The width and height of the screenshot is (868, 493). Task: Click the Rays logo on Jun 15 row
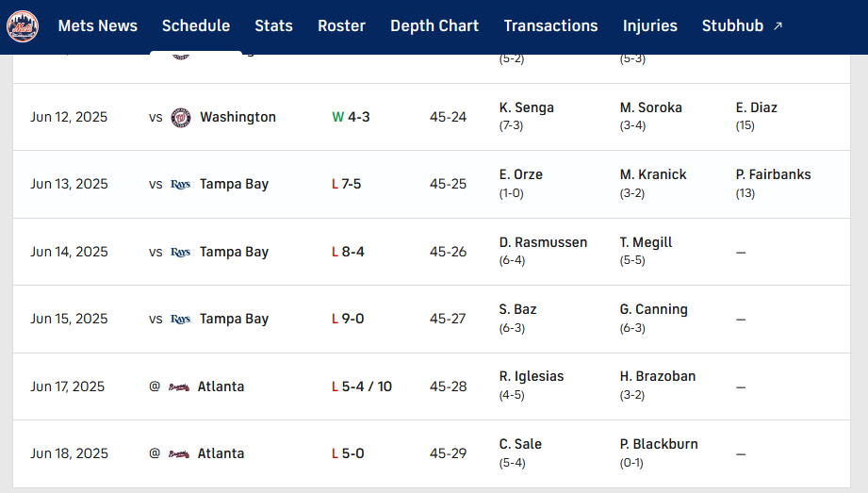click(x=181, y=320)
